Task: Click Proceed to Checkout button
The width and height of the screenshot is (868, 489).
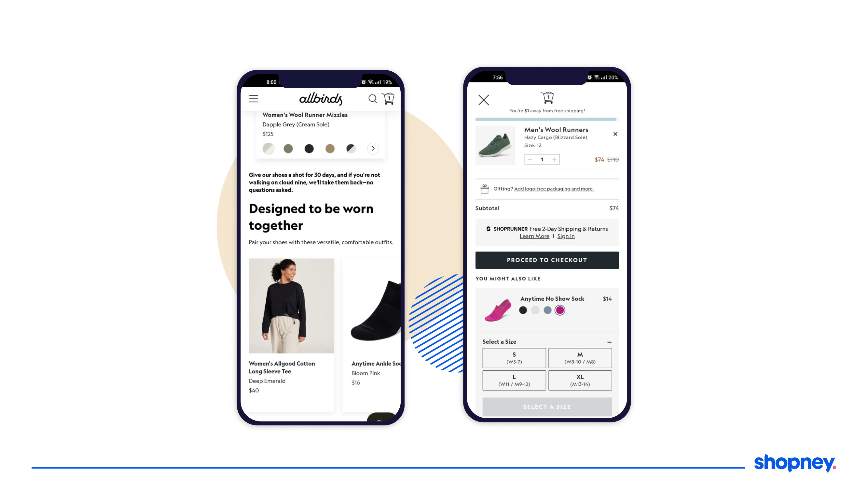Action: (547, 260)
